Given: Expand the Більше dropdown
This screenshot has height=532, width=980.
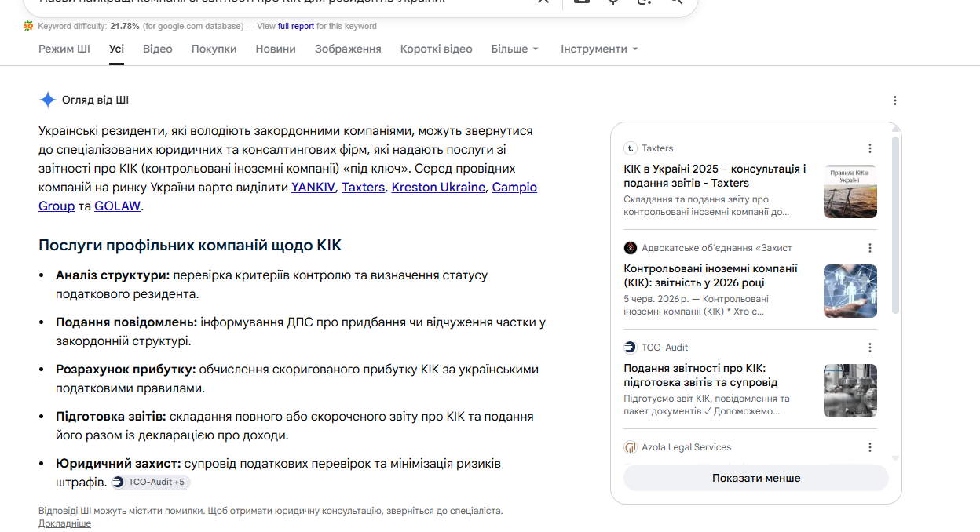Looking at the screenshot, I should click(515, 49).
